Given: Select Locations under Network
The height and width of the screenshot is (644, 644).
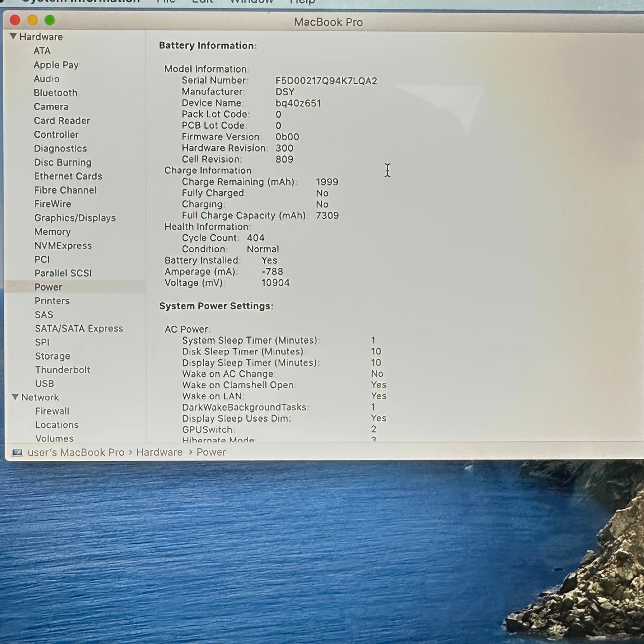Looking at the screenshot, I should point(57,425).
